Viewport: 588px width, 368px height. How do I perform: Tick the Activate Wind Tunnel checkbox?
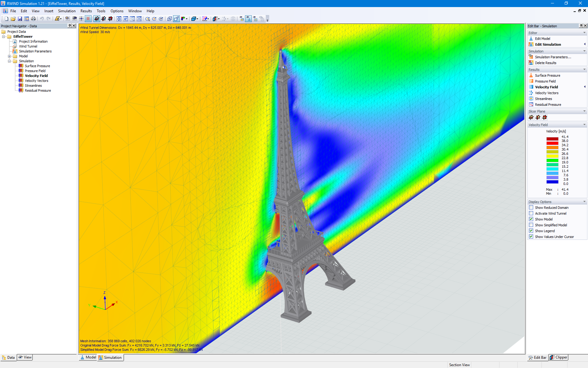[531, 213]
